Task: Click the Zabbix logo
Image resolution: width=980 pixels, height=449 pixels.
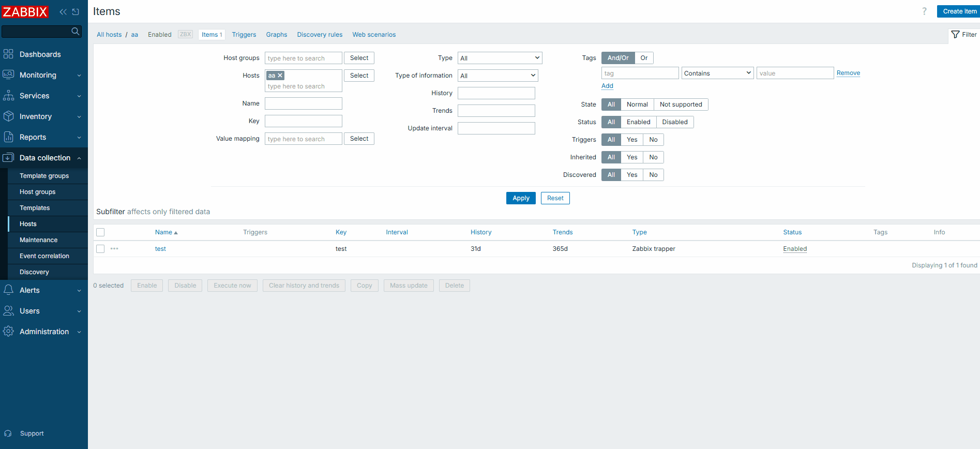Action: (x=25, y=11)
